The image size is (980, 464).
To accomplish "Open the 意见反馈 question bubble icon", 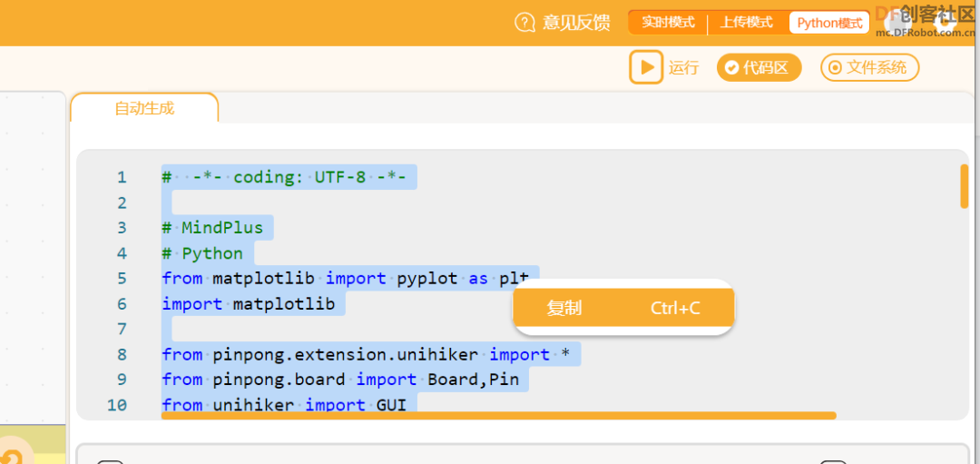I will click(525, 23).
